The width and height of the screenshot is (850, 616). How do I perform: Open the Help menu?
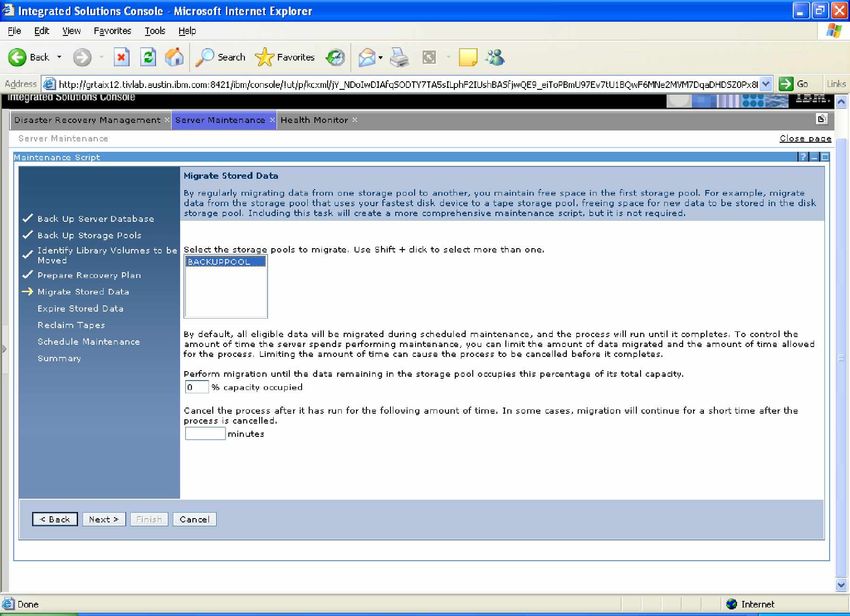[187, 31]
